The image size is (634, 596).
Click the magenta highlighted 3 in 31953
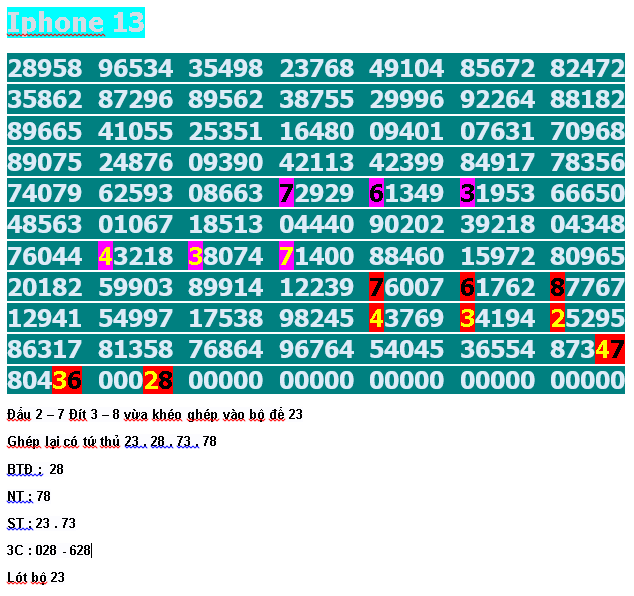[467, 194]
